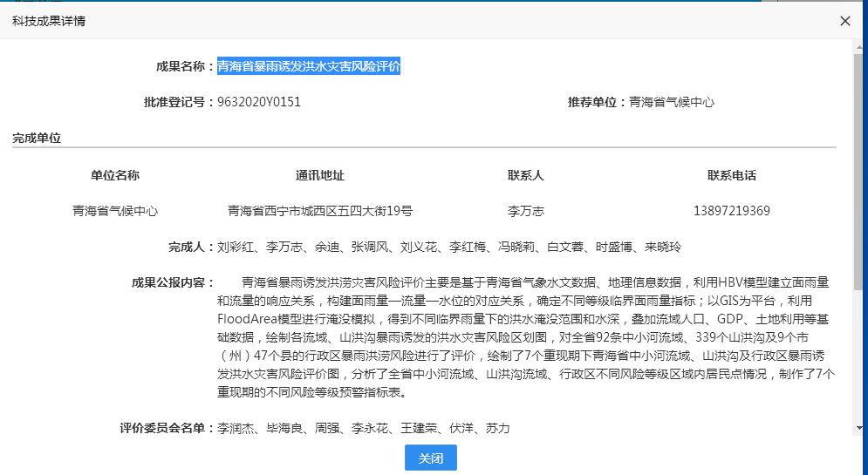868x475 pixels.
Task: Click the address 青海省西宁市城西区五四大街19号
Action: [320, 211]
